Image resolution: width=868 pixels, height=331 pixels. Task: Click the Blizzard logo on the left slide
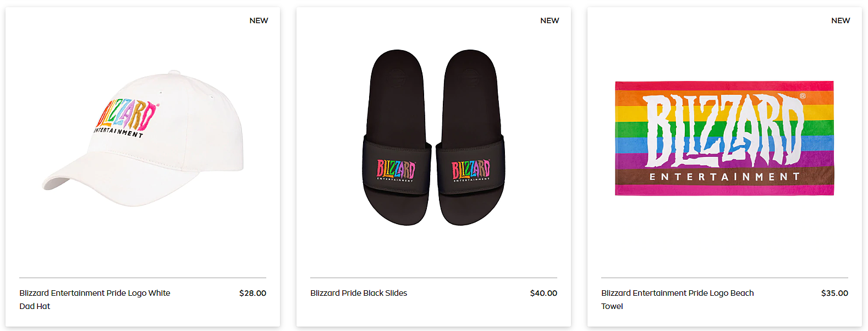[x=395, y=170]
